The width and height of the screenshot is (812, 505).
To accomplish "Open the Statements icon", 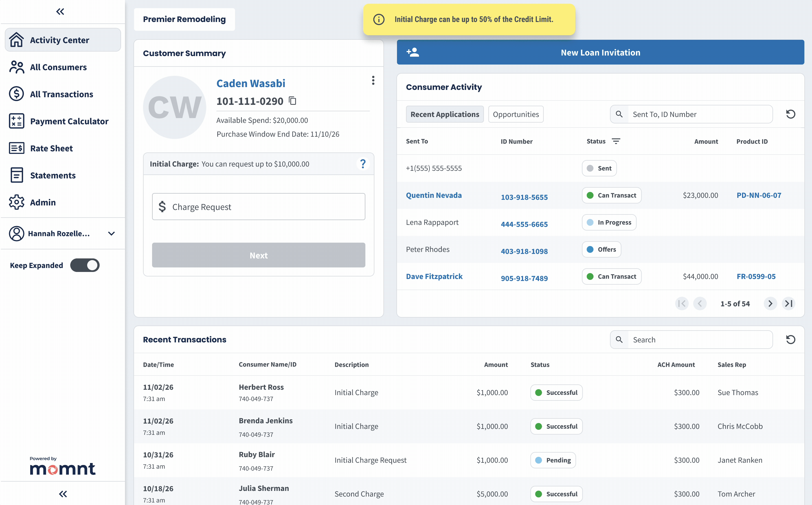I will (x=16, y=175).
